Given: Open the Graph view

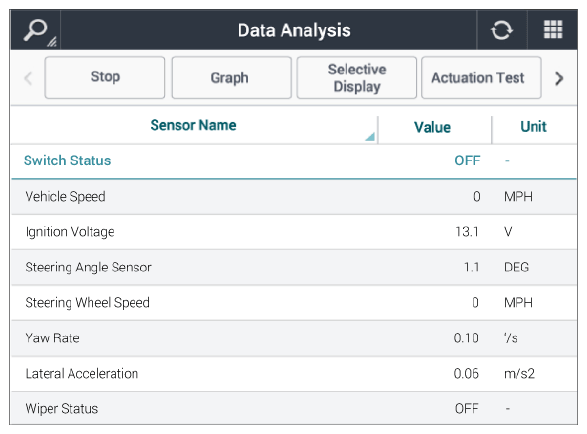Looking at the screenshot, I should pos(231,78).
